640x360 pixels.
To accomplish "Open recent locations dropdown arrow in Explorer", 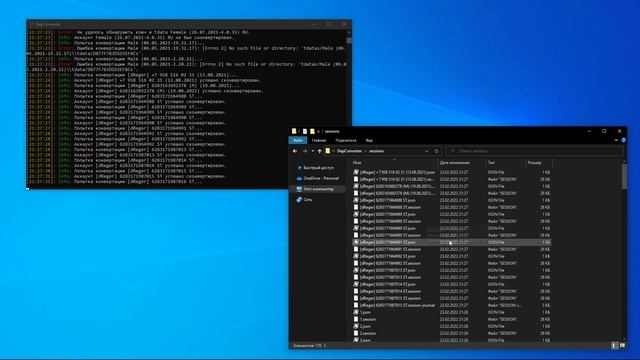I will 313,151.
